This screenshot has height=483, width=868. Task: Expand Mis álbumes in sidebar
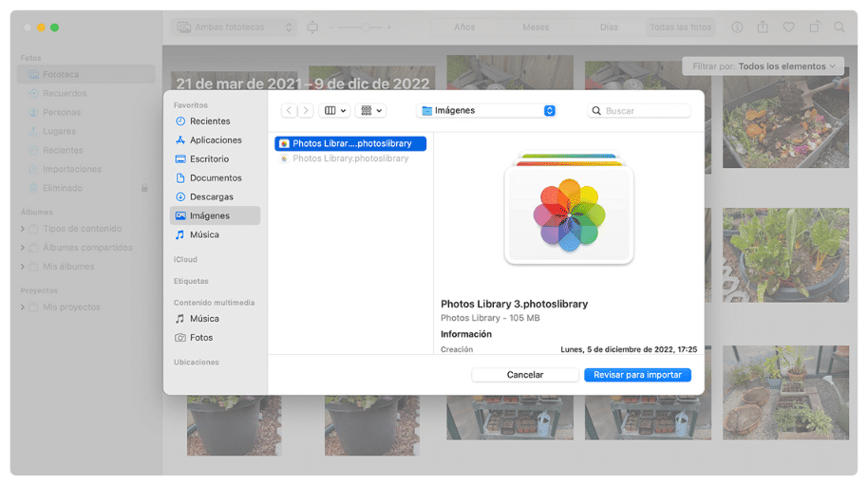click(x=23, y=267)
